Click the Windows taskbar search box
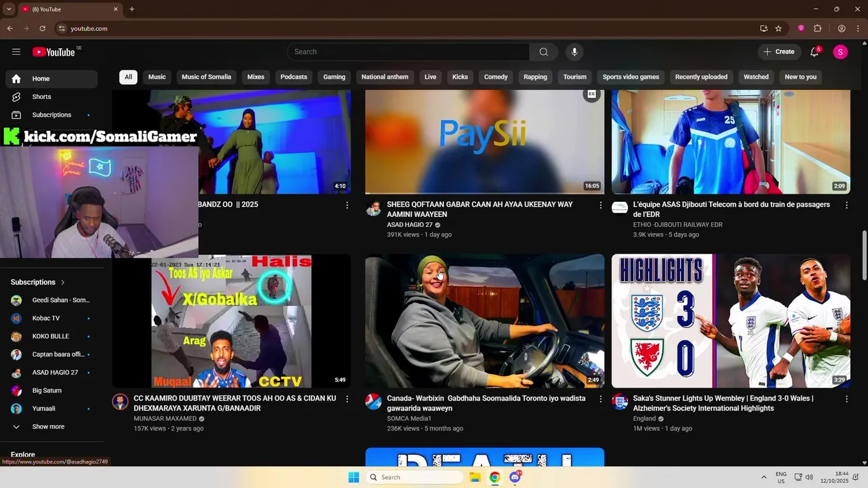This screenshot has width=868, height=488. click(415, 477)
